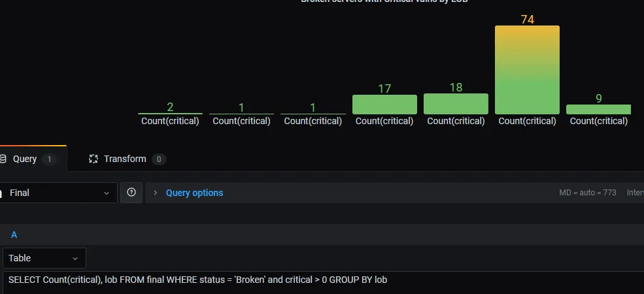Click the MD = auto = 773 text
644x294 pixels.
588,193
